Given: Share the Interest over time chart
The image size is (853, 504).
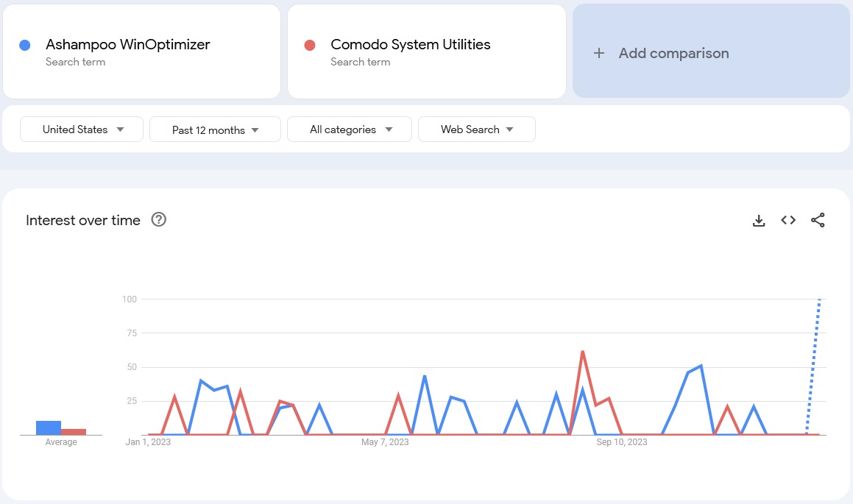Looking at the screenshot, I should pos(818,220).
